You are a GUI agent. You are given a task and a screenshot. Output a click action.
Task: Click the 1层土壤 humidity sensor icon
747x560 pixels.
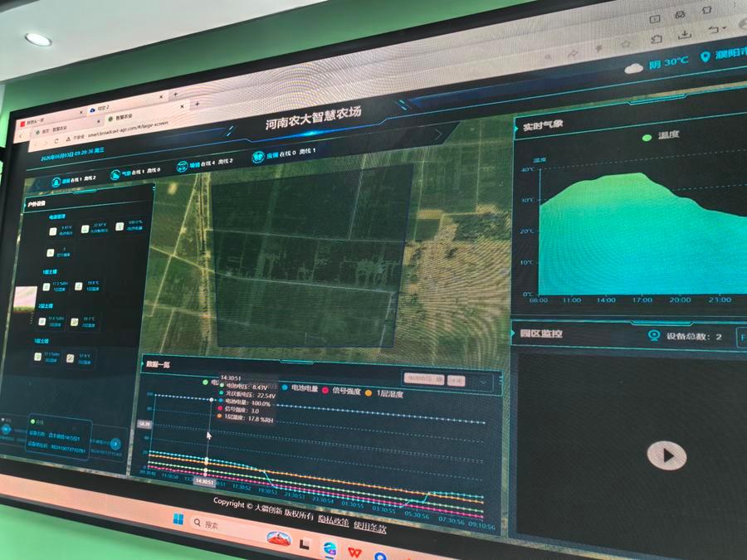click(x=46, y=287)
